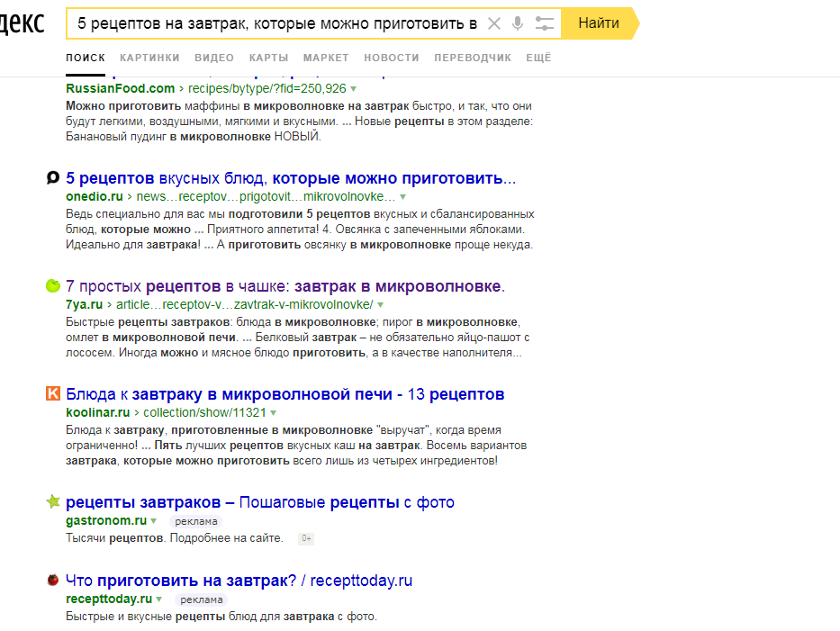Click the реклама label beside gastronom.ru
Image resolution: width=840 pixels, height=631 pixels.
[196, 522]
